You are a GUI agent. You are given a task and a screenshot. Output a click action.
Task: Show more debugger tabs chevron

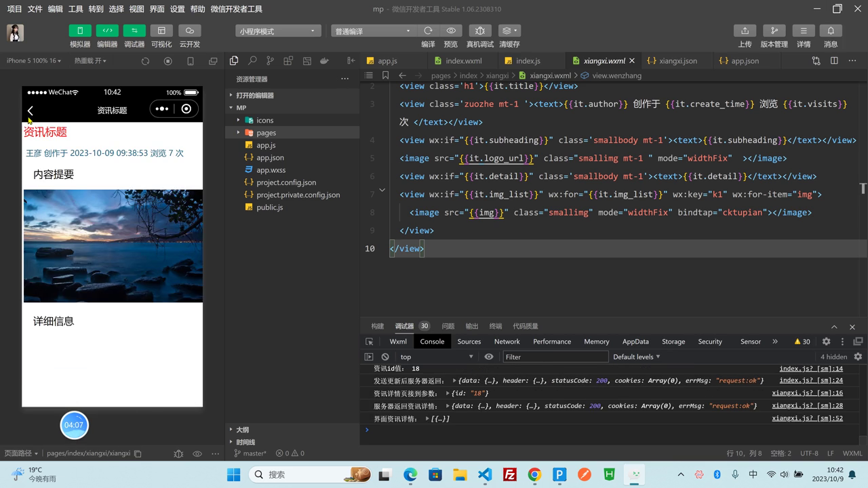775,342
